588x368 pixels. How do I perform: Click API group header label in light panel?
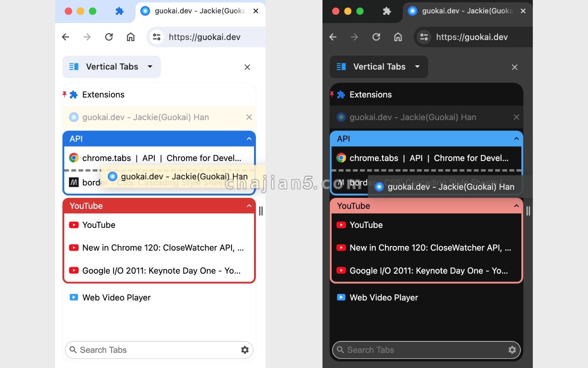76,139
